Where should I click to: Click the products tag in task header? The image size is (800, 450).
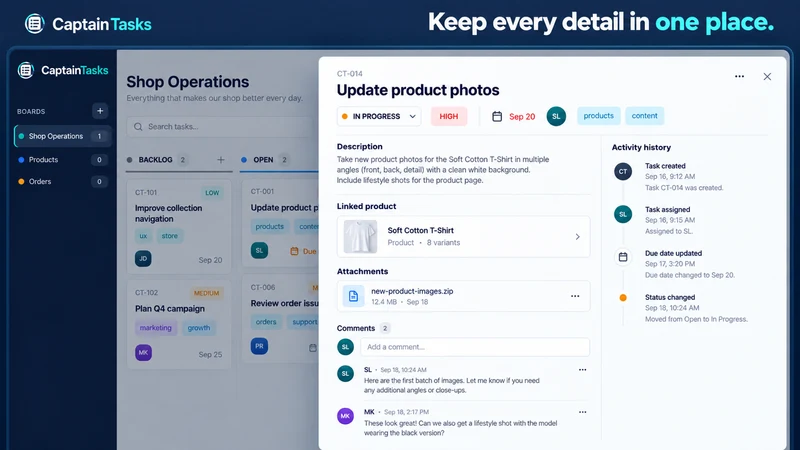tap(598, 116)
